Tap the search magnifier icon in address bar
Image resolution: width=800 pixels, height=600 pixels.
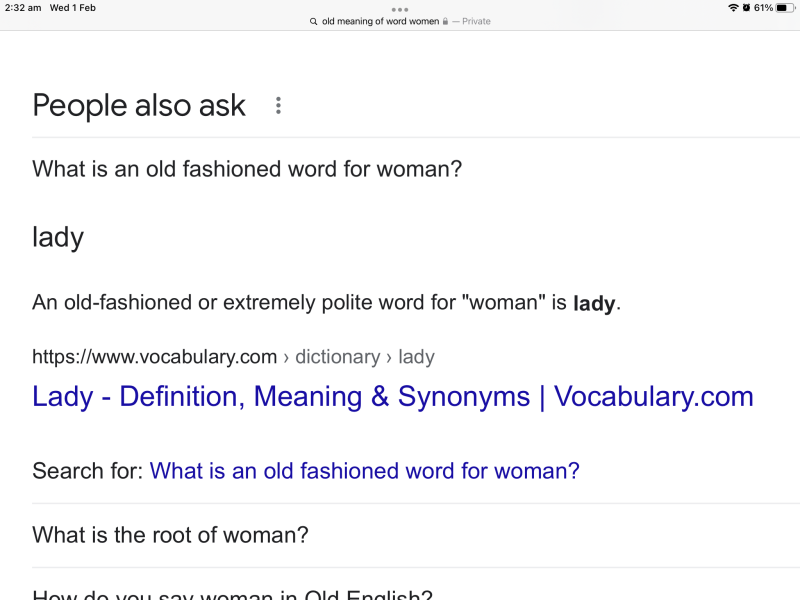[x=313, y=21]
